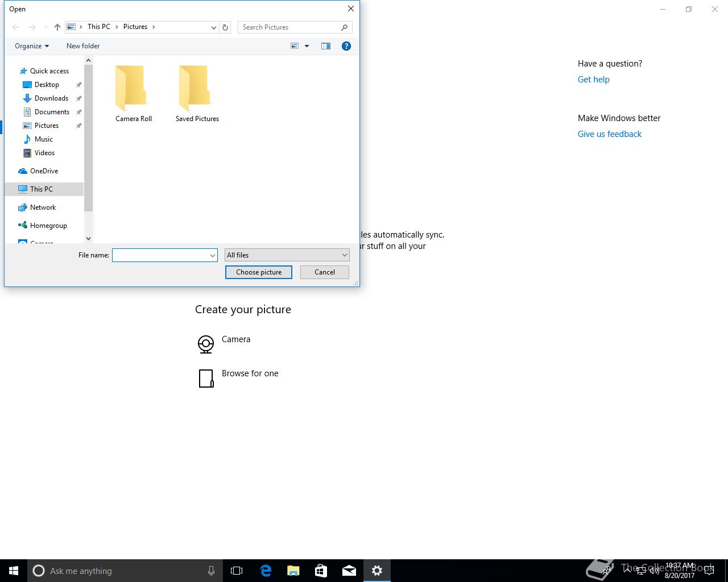Change your view icon in toolbar
The width and height of the screenshot is (728, 582).
point(295,46)
